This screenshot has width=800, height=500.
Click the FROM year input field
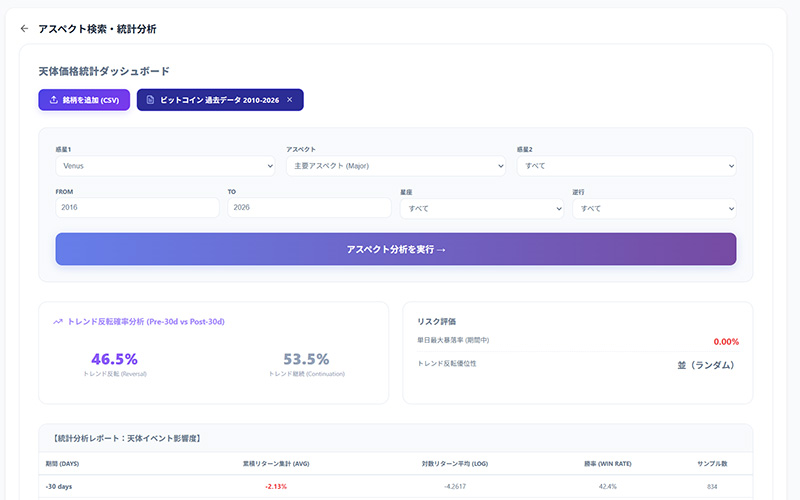coord(137,207)
